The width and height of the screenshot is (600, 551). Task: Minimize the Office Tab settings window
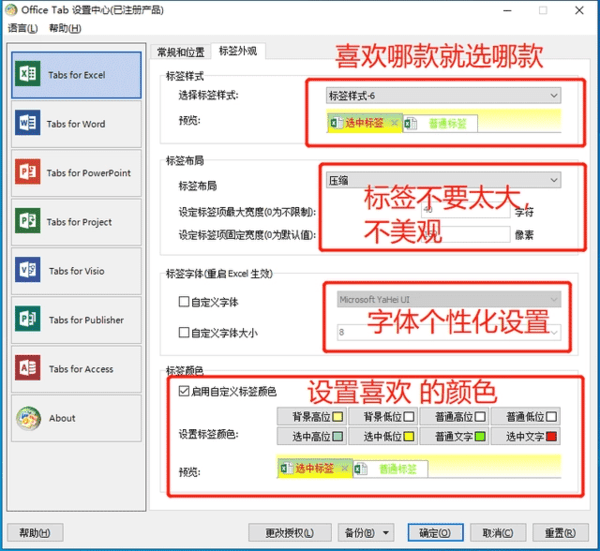click(x=507, y=10)
